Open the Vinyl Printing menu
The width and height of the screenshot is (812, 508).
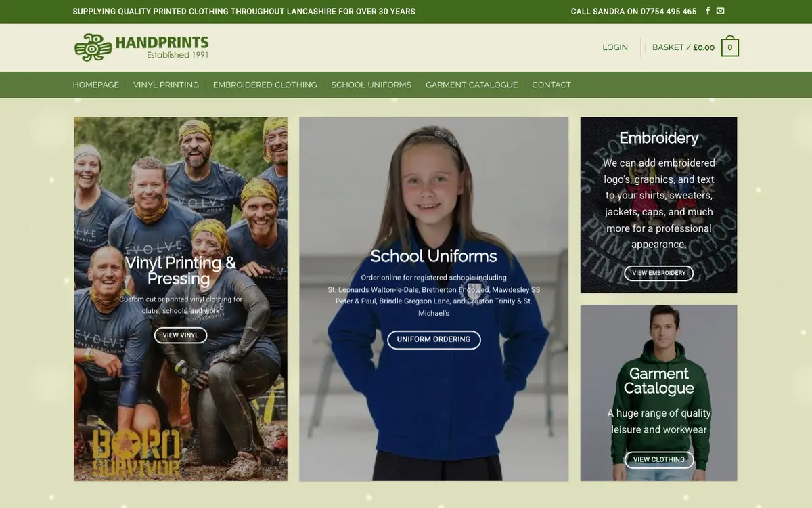pos(166,85)
